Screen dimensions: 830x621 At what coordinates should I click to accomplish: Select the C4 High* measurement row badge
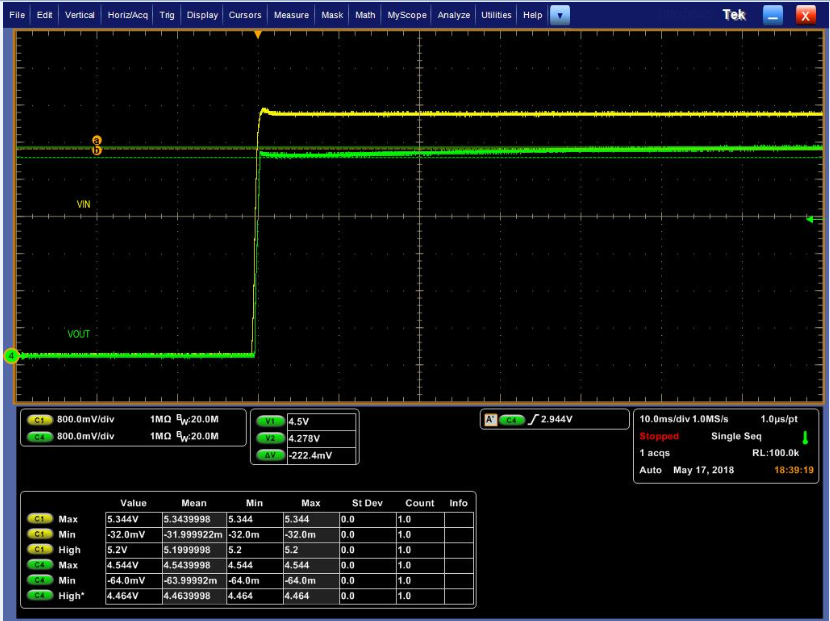[x=41, y=596]
